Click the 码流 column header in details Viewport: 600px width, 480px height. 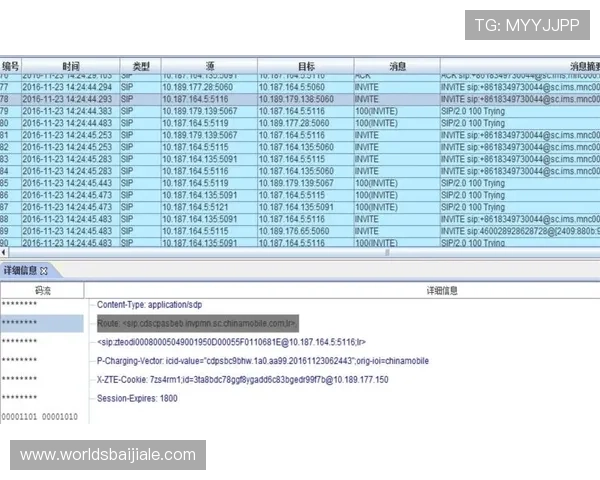42,289
